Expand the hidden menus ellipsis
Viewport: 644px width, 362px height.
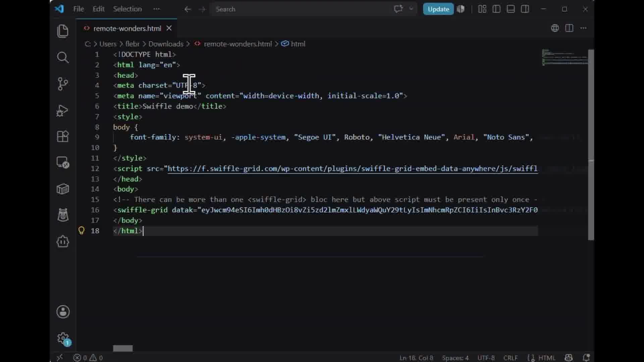coord(157,9)
